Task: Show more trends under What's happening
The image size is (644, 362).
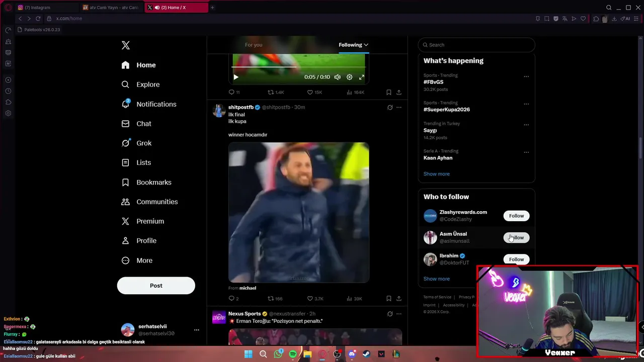Action: (x=436, y=174)
